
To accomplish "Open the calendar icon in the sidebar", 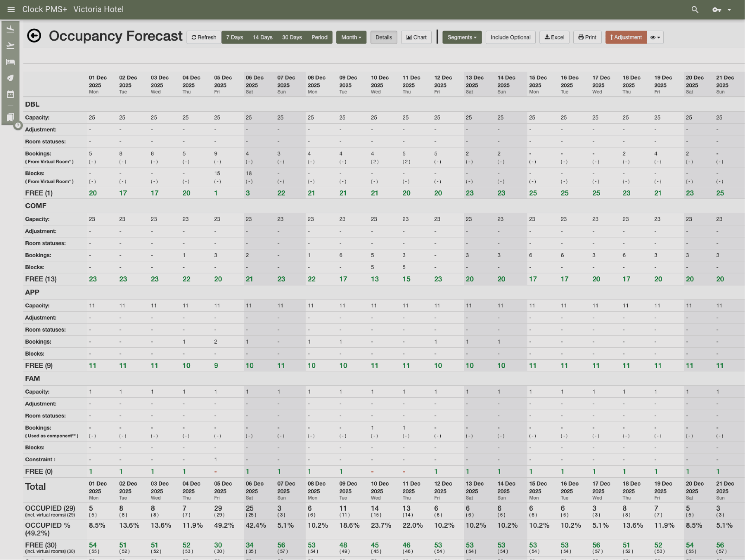I will tap(10, 95).
